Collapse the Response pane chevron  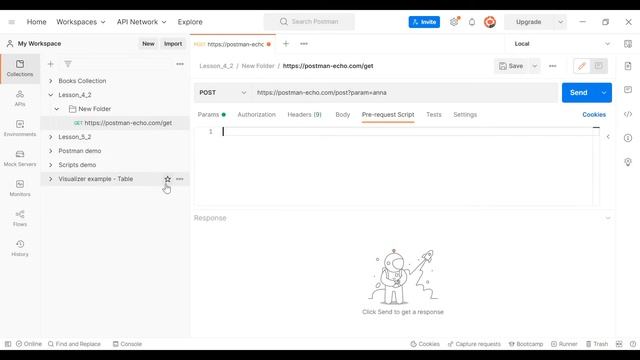coord(608,218)
